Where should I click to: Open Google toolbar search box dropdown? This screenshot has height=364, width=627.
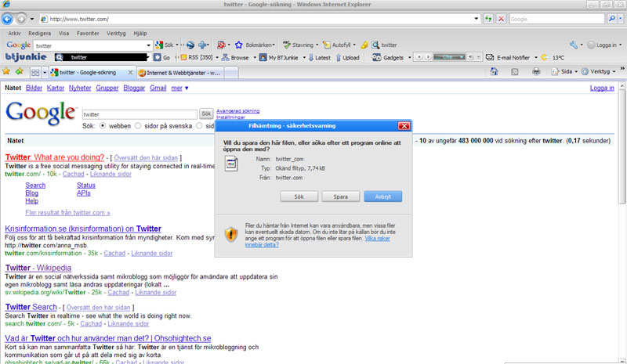tap(148, 45)
